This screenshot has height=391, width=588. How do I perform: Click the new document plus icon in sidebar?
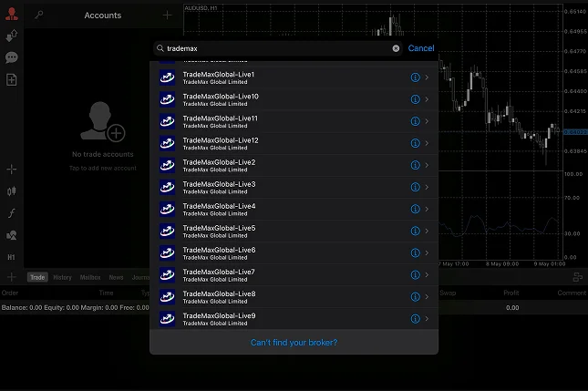click(12, 79)
